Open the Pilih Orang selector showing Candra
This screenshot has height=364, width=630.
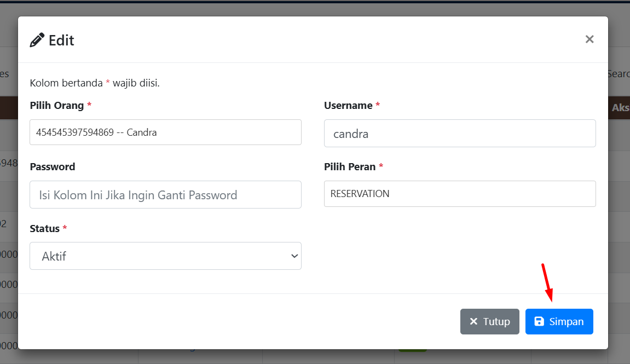tap(165, 132)
